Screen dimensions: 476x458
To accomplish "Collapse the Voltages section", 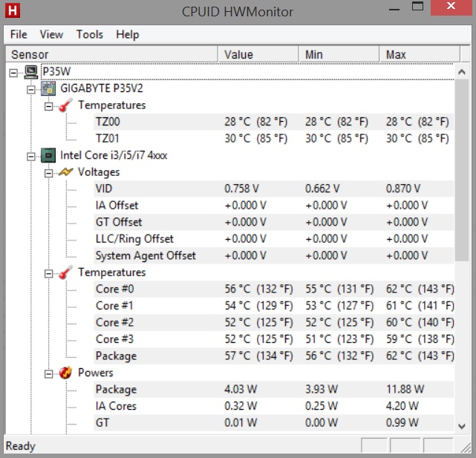I will coord(48,173).
